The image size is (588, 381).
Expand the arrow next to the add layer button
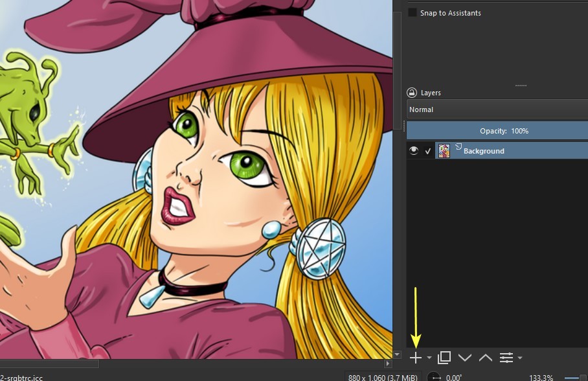click(429, 358)
